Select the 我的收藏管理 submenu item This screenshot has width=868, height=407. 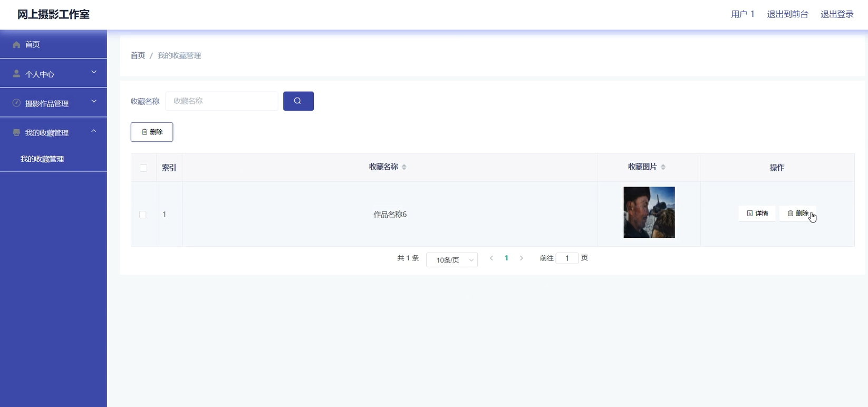click(x=42, y=159)
